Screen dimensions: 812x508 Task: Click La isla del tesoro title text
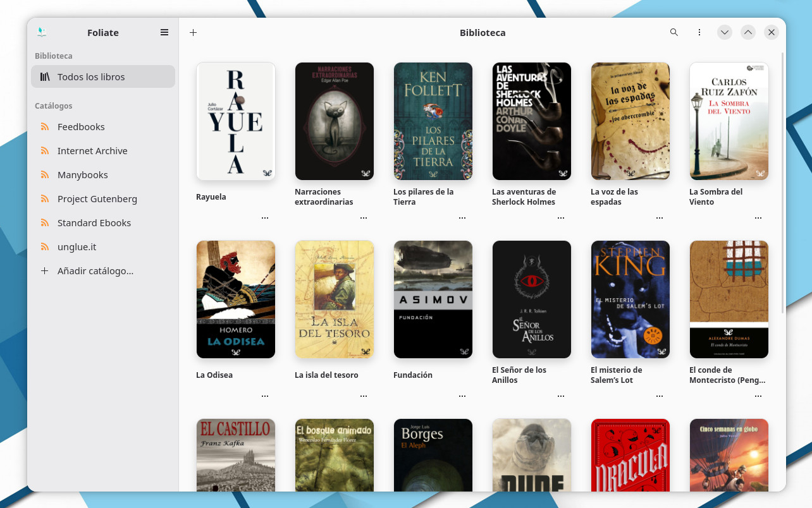tap(326, 375)
